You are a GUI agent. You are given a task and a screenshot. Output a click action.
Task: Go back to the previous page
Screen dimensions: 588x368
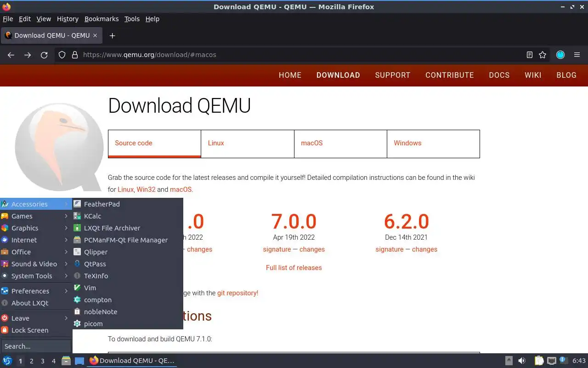(x=11, y=55)
